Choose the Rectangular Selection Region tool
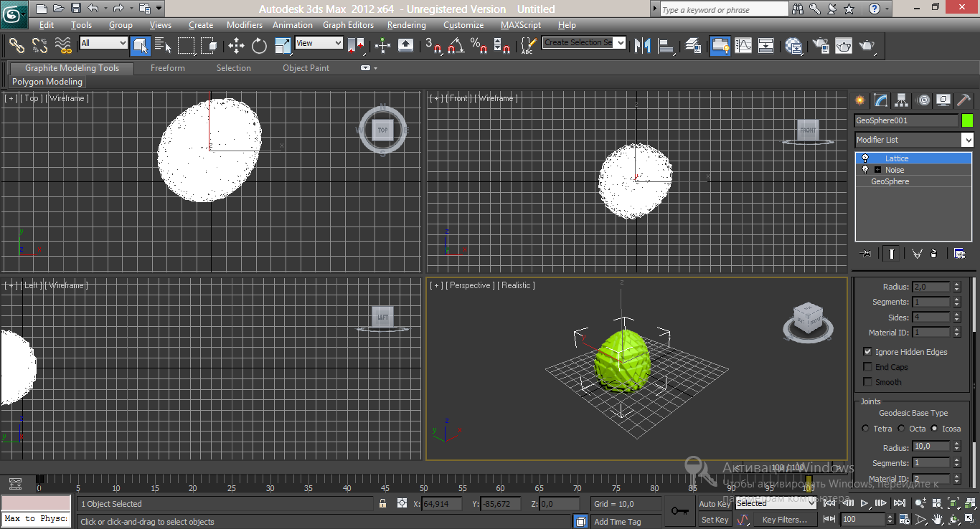Screen dimensions: 980x529 tap(186, 46)
